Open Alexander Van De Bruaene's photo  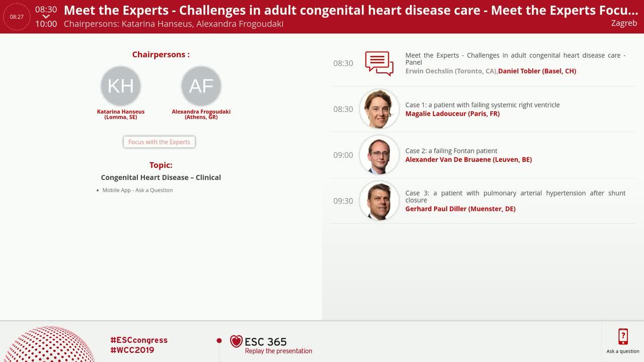coord(379,155)
